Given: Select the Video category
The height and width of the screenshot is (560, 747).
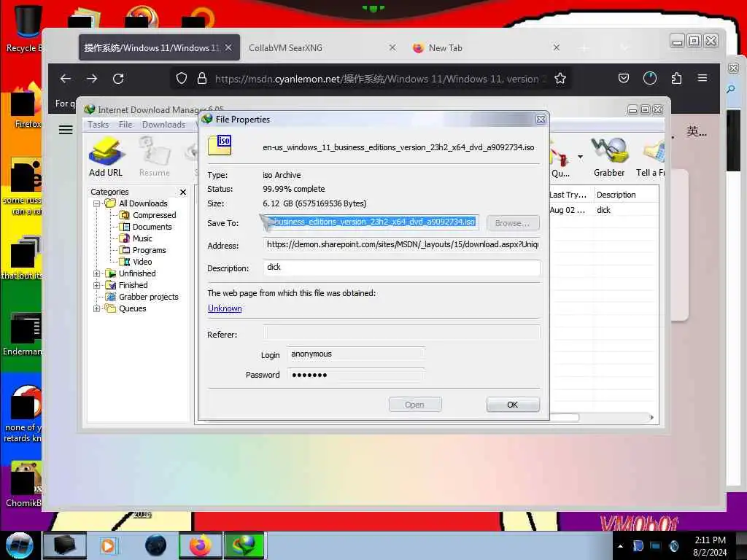Looking at the screenshot, I should tap(142, 262).
